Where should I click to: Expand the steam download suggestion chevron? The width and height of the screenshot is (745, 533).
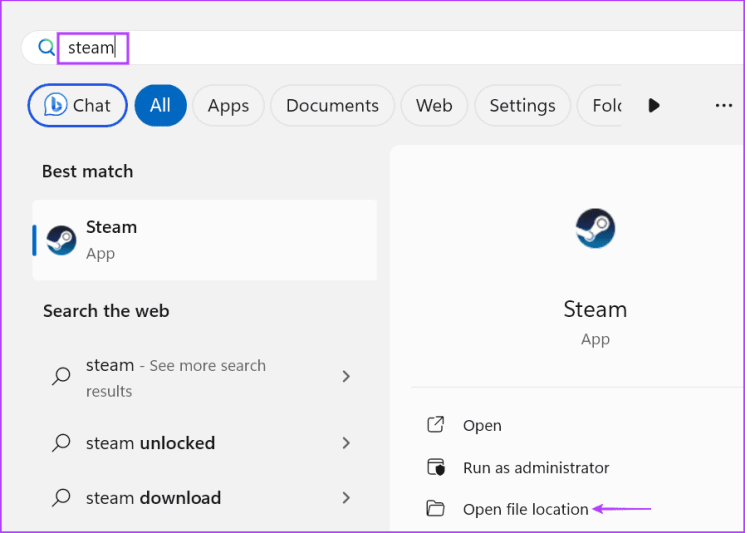point(346,498)
